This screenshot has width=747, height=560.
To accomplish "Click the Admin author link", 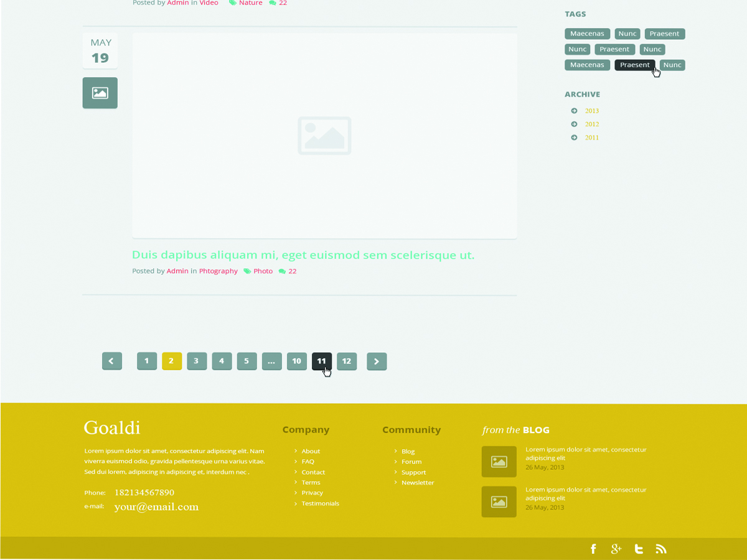I will pyautogui.click(x=177, y=271).
